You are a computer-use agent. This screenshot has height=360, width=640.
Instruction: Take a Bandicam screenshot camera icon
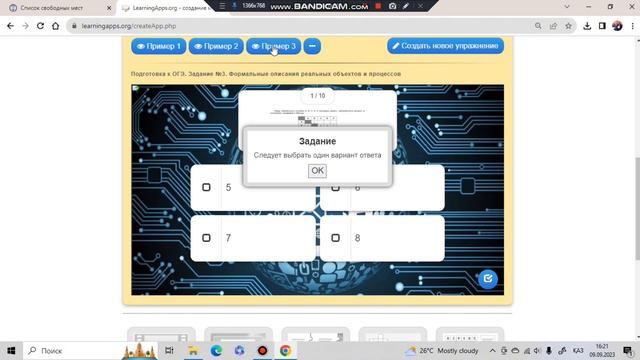[x=392, y=6]
